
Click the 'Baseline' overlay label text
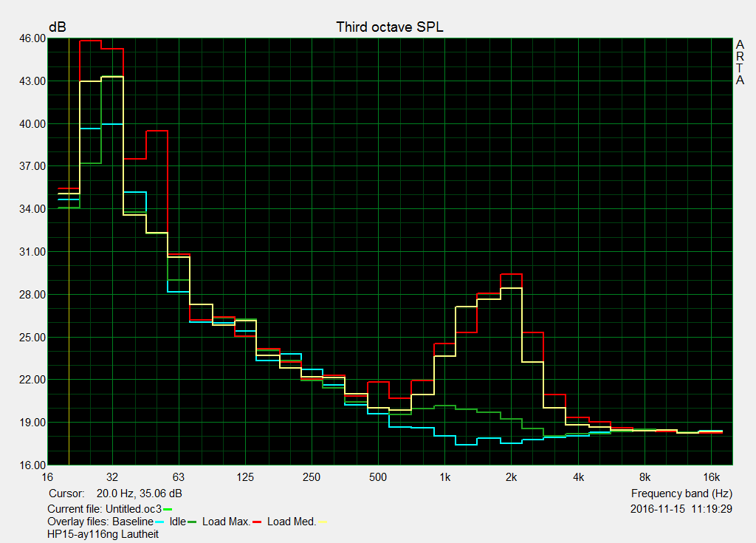[x=132, y=522]
